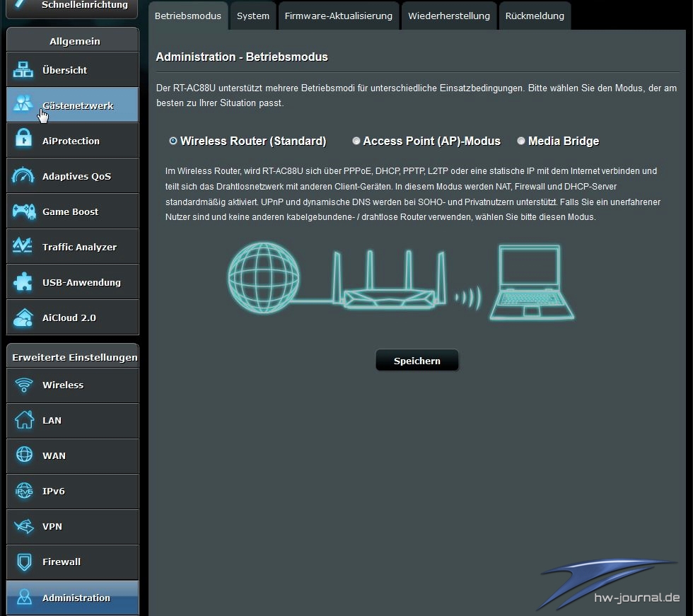Switch to the Betriebsmodus tab
Screen dimensions: 693x616
click(x=188, y=16)
